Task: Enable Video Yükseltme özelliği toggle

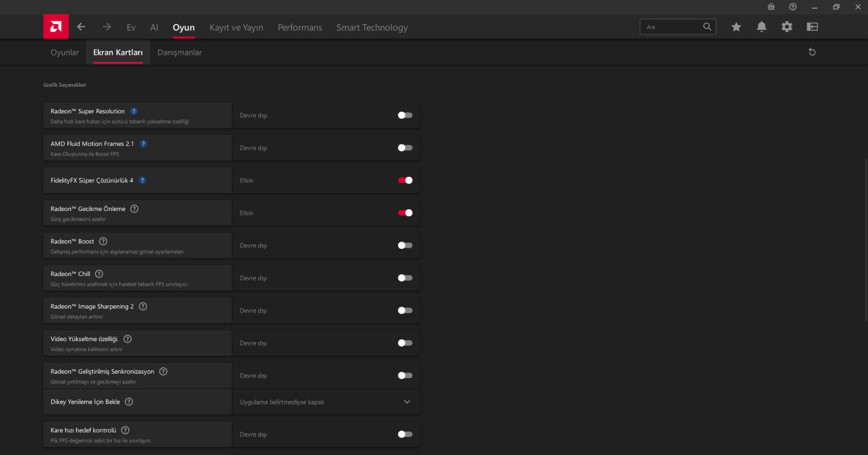Action: (405, 343)
